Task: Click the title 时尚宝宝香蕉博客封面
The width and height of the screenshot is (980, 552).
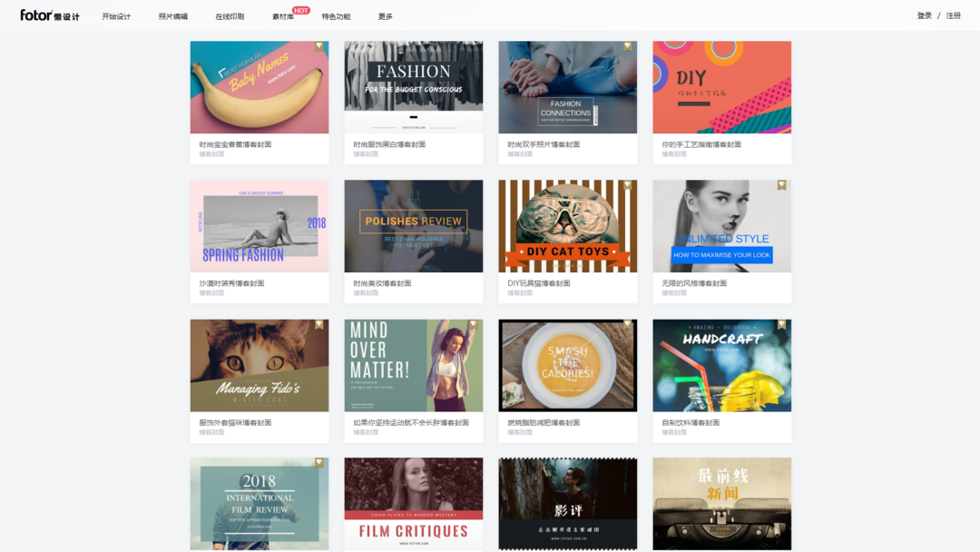Action: click(x=235, y=144)
